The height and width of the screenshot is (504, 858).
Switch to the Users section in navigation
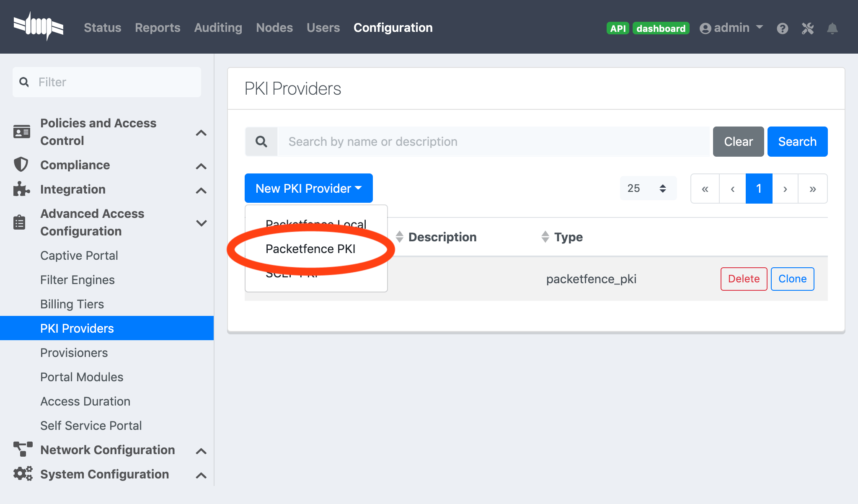coord(323,28)
